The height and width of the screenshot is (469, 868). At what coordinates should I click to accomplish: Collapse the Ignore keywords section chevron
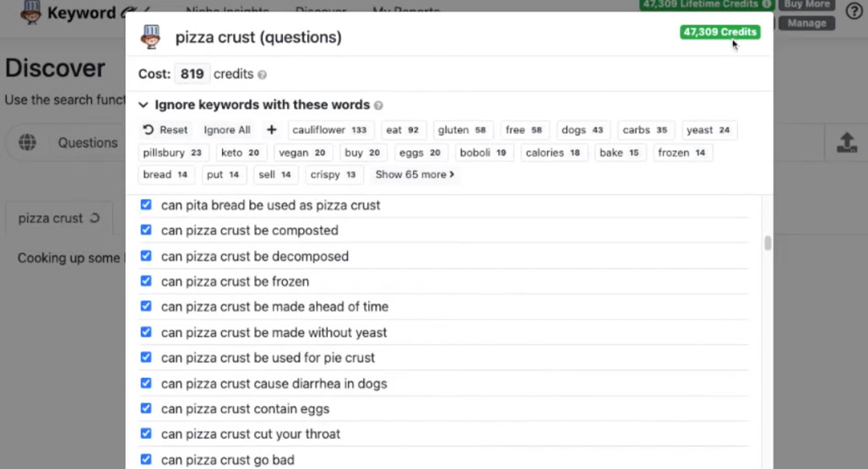tap(144, 105)
